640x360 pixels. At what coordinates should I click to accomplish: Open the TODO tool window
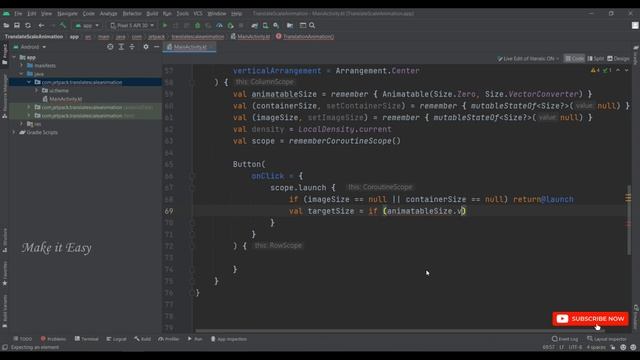[22, 339]
